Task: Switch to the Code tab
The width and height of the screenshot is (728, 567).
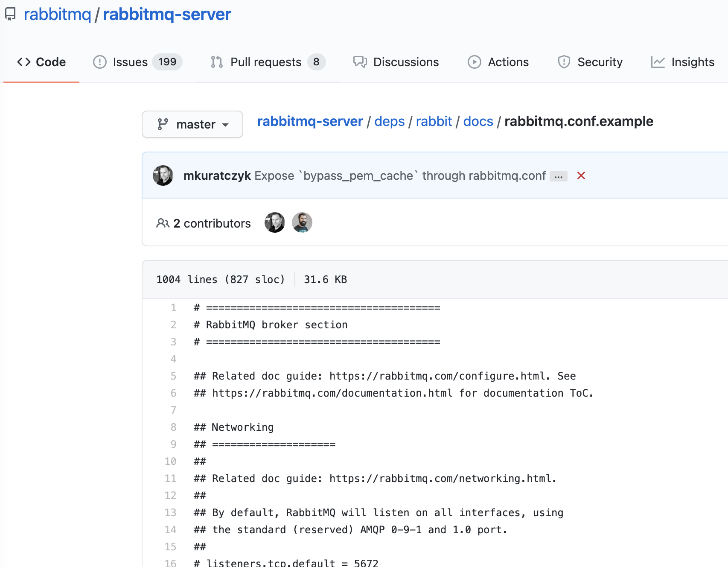Action: pos(41,62)
